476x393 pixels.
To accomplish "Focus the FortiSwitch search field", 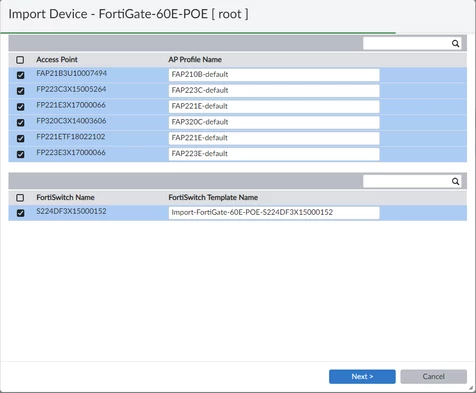I will click(412, 181).
